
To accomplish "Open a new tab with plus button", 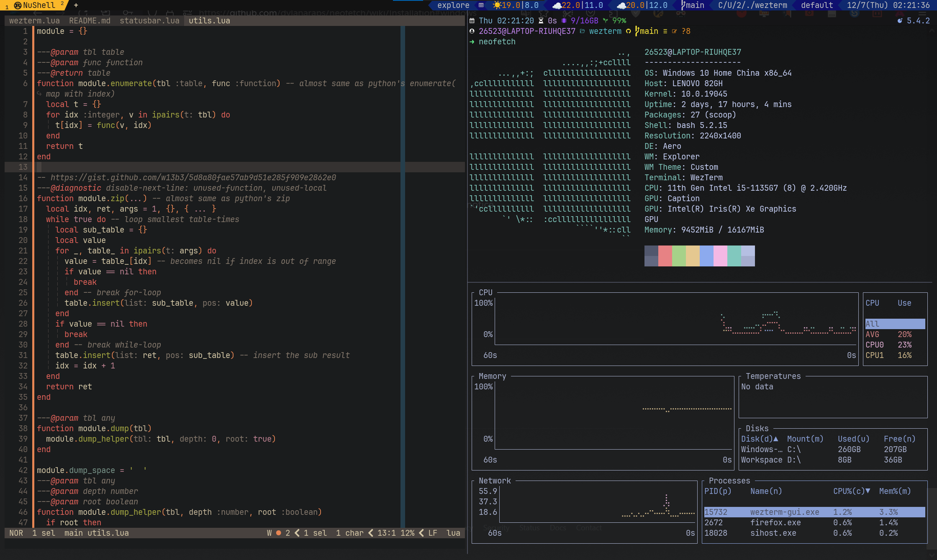I will coord(76,5).
